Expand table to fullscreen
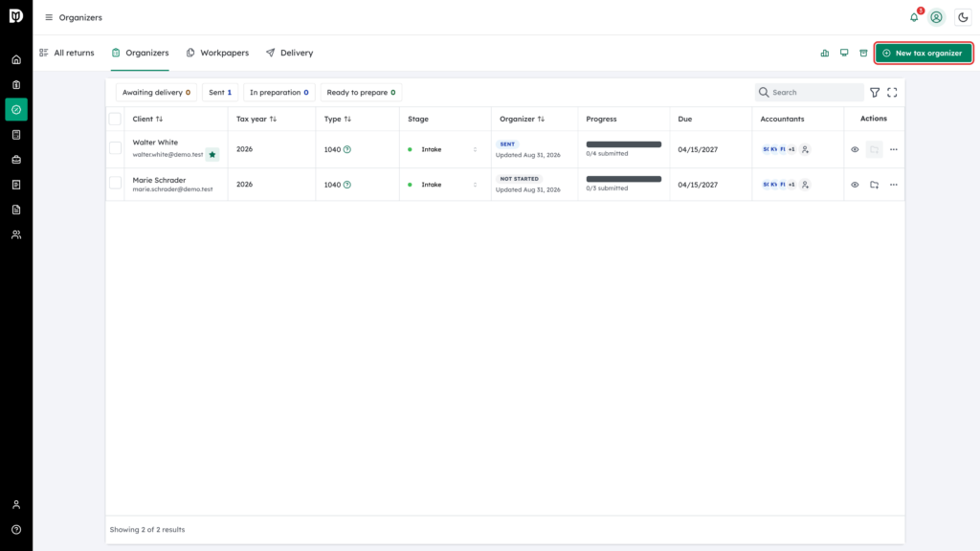This screenshot has width=980, height=551. pyautogui.click(x=893, y=93)
